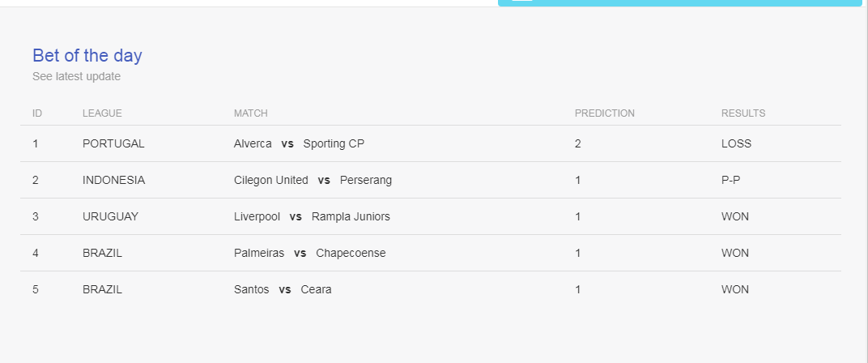868x363 pixels.
Task: Click the MATCH column header
Action: click(251, 113)
